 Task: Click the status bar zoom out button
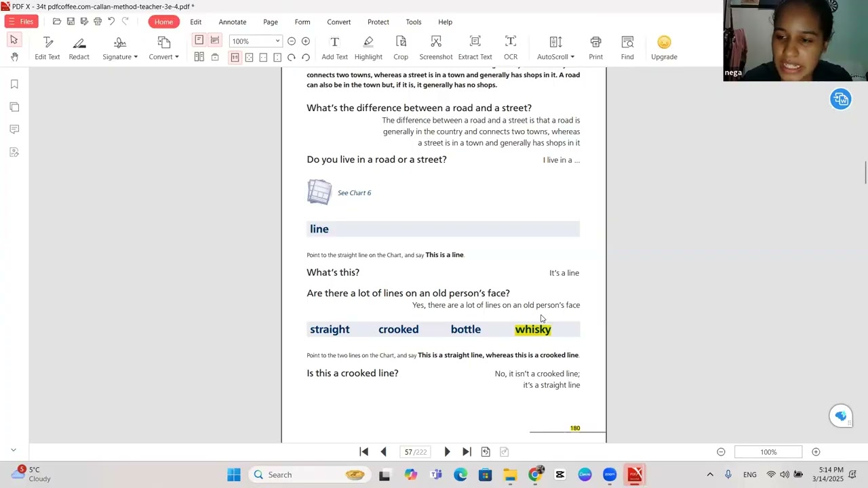721,452
